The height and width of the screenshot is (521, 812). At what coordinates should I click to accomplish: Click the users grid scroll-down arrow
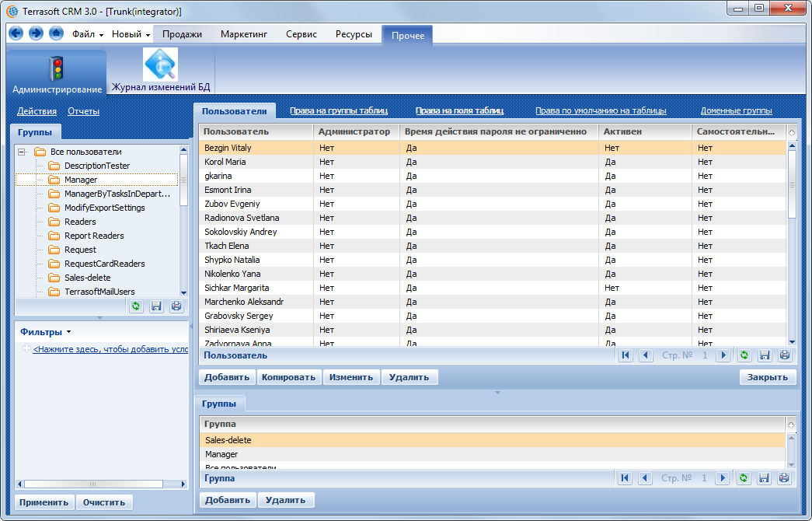coord(792,341)
